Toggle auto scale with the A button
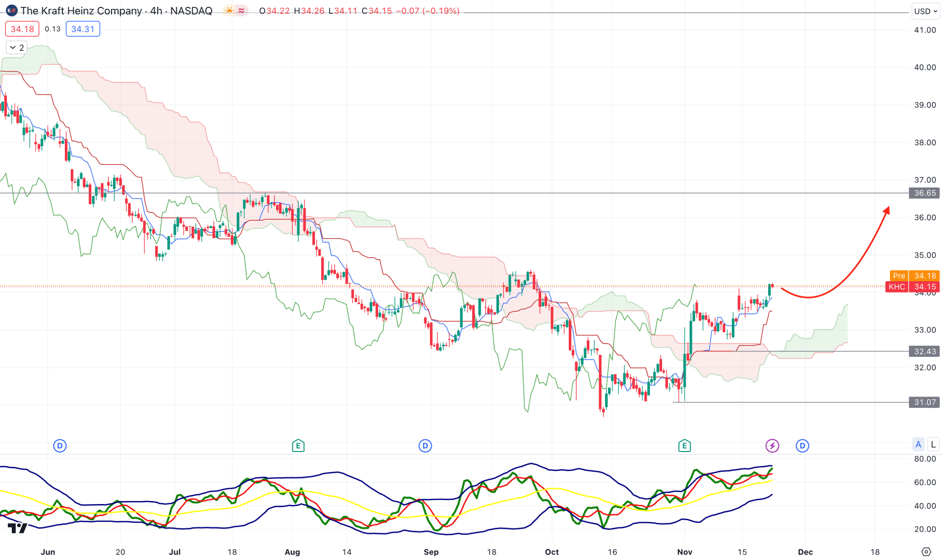Image resolution: width=943 pixels, height=560 pixels. coord(918,444)
